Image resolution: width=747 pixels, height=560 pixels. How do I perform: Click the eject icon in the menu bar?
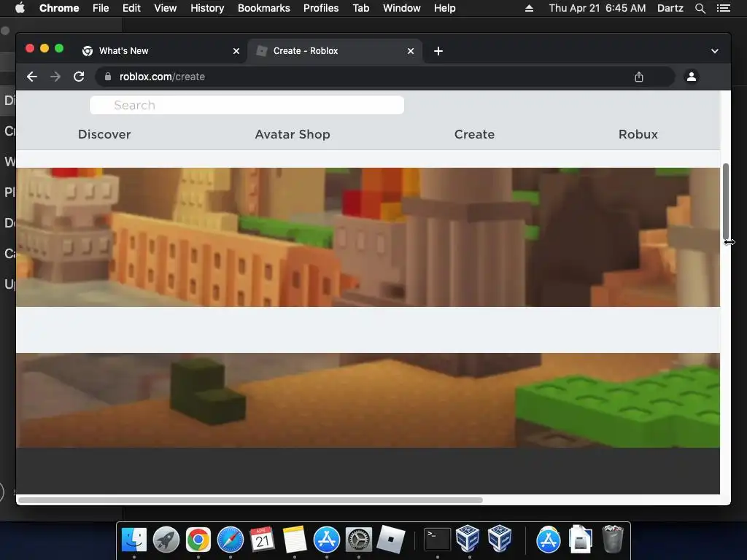click(x=529, y=8)
